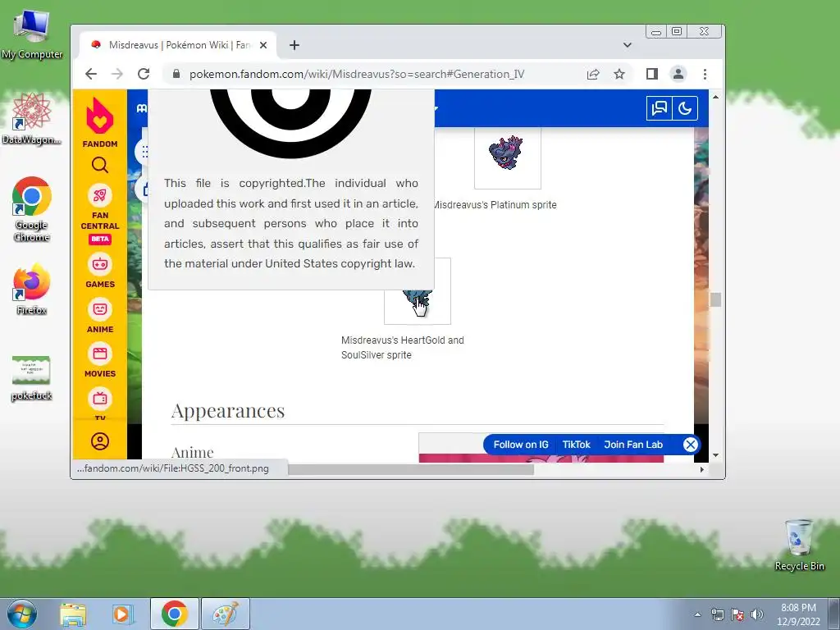Image resolution: width=840 pixels, height=630 pixels.
Task: Click the horizontal scrollbar right arrow
Action: tap(702, 469)
